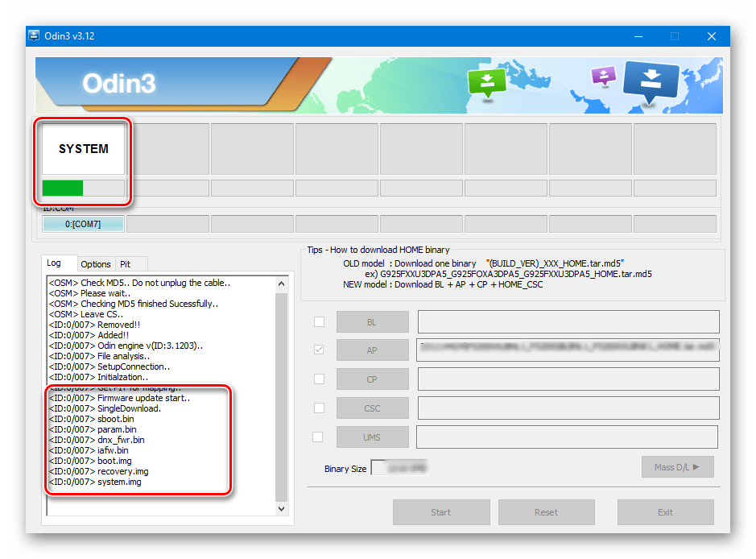
Task: Click the BL file path field
Action: 568,321
